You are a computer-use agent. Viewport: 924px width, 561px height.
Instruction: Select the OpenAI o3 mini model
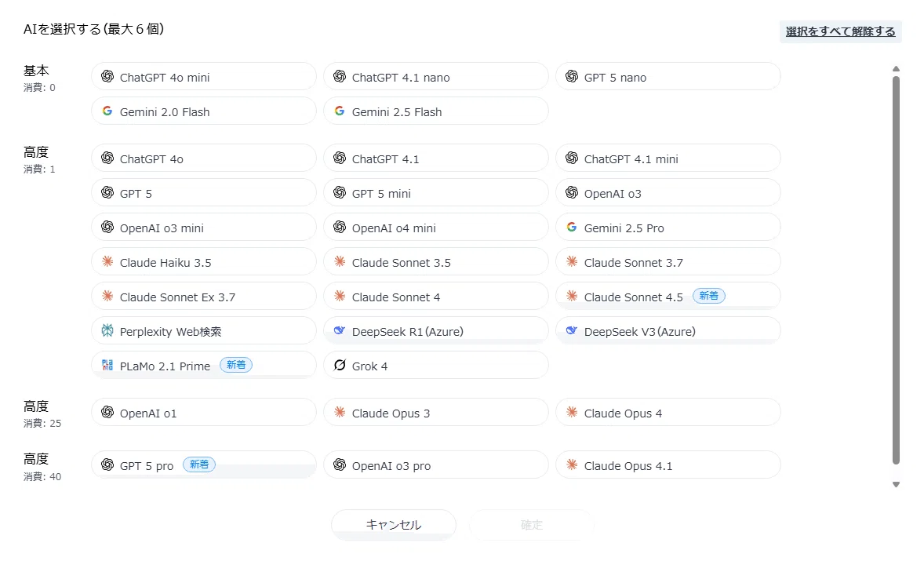point(204,228)
